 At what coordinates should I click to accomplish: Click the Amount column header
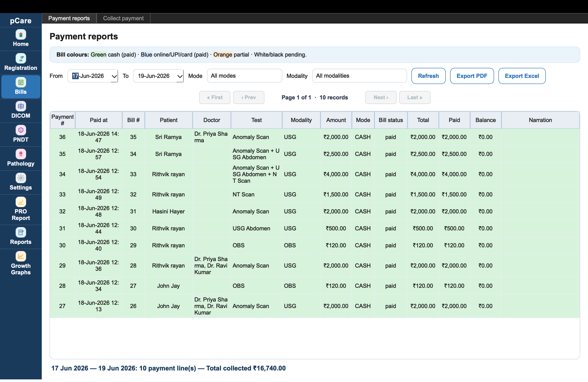[x=336, y=120]
